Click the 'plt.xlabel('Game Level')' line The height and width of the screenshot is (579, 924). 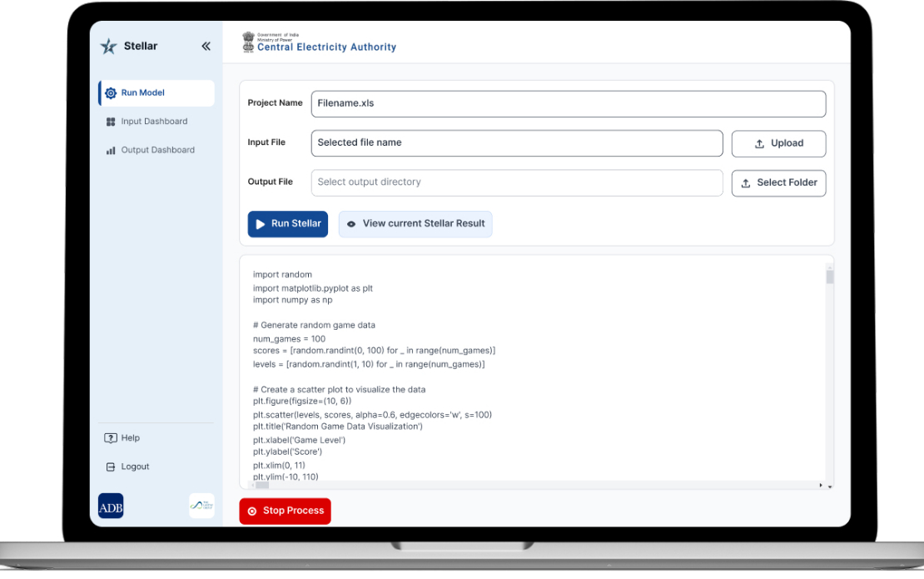tap(300, 441)
